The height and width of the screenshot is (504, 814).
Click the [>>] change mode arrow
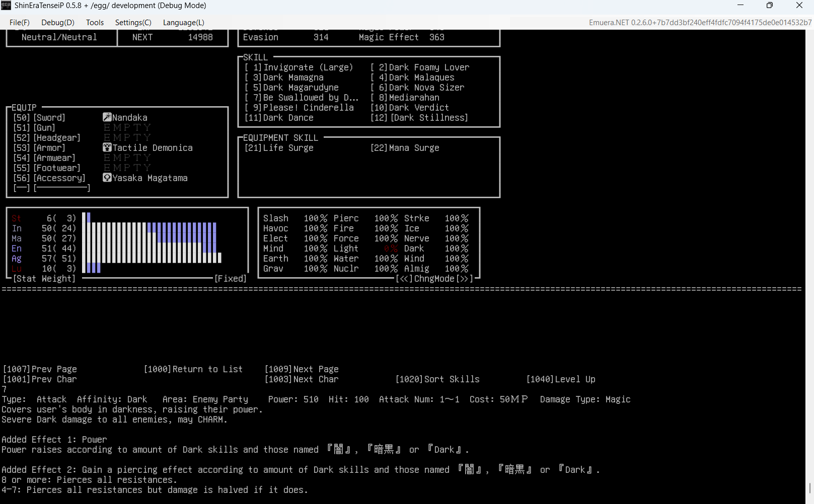[465, 279]
